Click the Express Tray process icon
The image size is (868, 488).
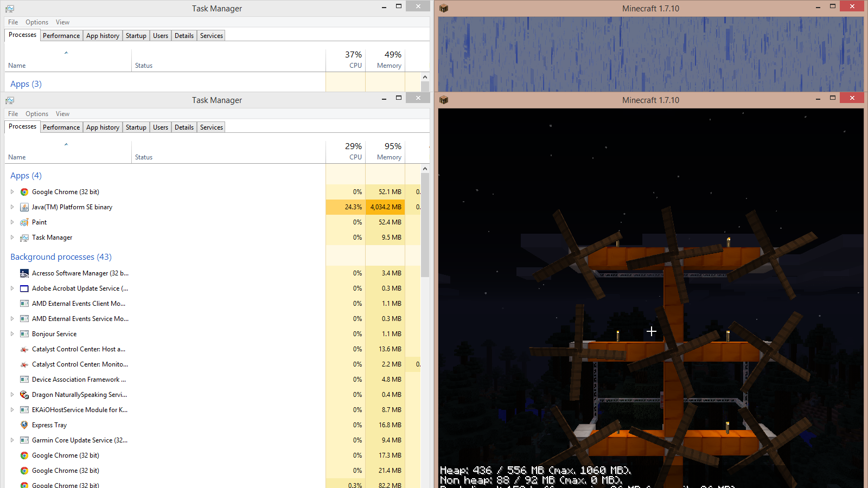tap(24, 425)
